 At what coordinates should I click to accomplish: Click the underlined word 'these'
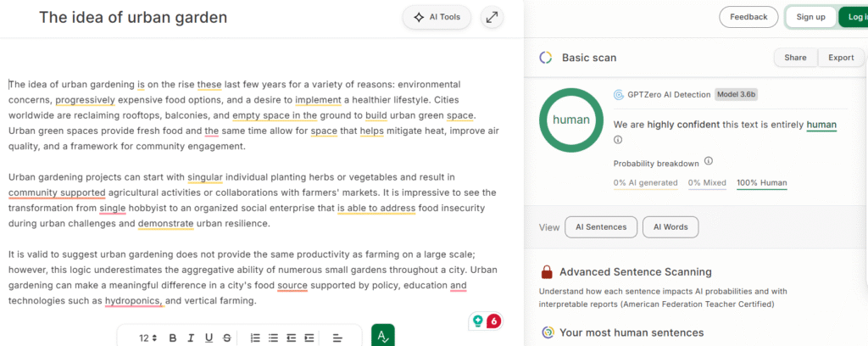[x=209, y=85]
